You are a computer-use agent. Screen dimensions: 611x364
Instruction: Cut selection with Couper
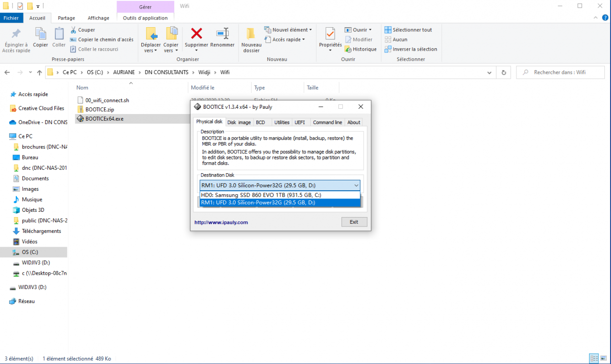click(83, 30)
